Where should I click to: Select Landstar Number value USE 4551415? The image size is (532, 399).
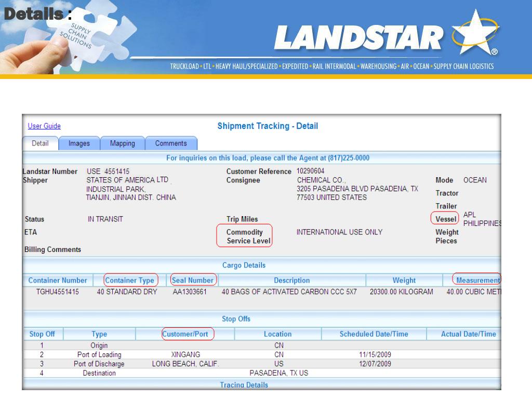[x=108, y=171]
